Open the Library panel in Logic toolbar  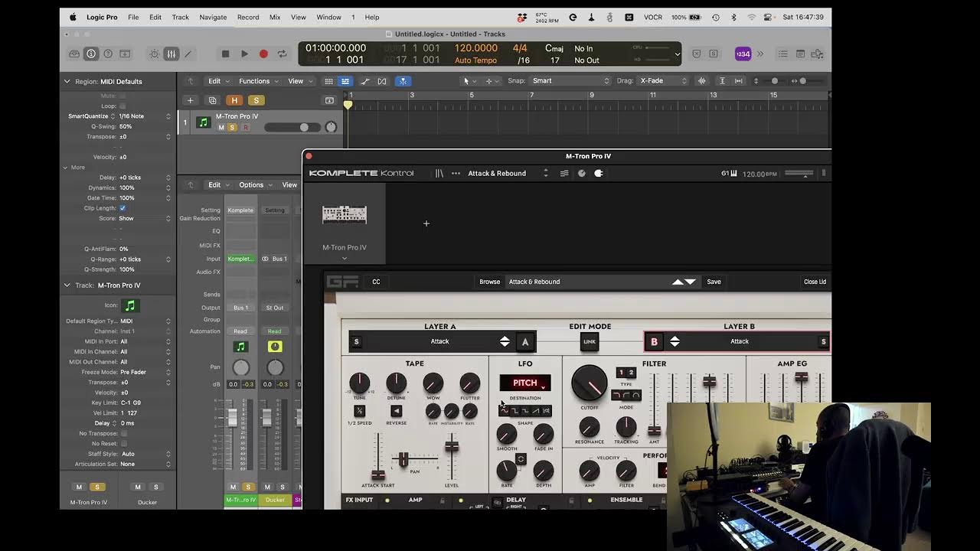[x=74, y=54]
